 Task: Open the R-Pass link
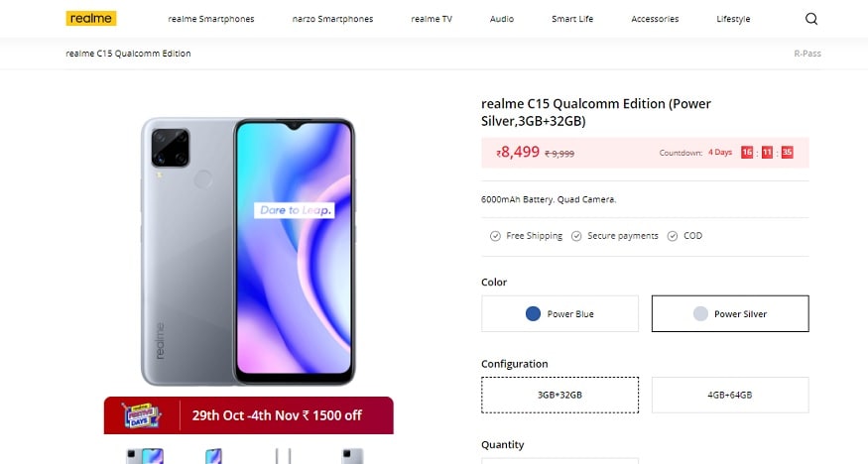pos(807,54)
